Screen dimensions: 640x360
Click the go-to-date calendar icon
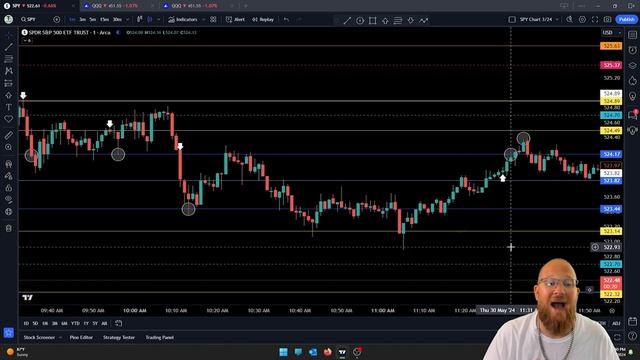(x=118, y=323)
